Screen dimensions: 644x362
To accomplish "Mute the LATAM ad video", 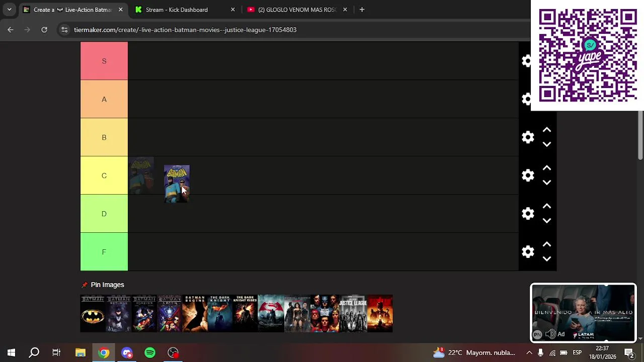I will (x=550, y=334).
